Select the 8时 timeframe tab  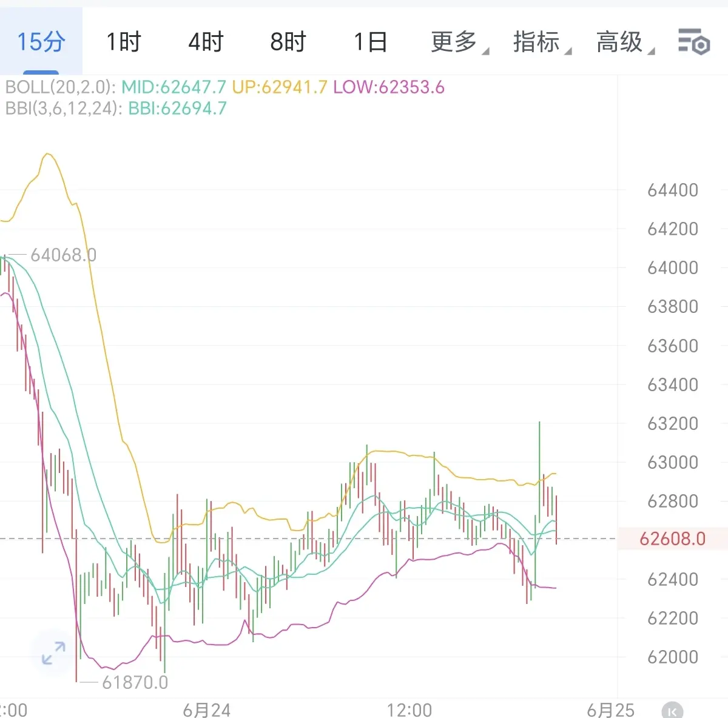point(288,42)
